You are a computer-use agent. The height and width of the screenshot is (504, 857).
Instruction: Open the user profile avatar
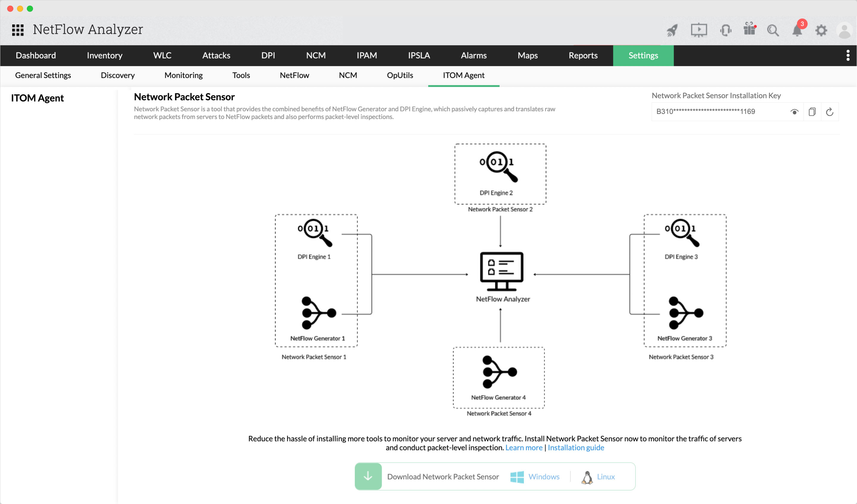tap(845, 30)
